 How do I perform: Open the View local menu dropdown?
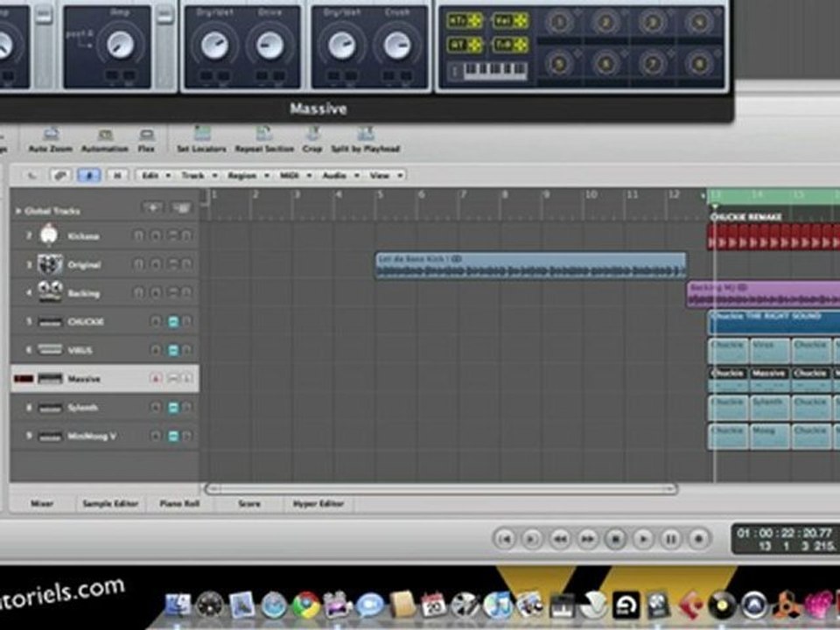click(386, 175)
